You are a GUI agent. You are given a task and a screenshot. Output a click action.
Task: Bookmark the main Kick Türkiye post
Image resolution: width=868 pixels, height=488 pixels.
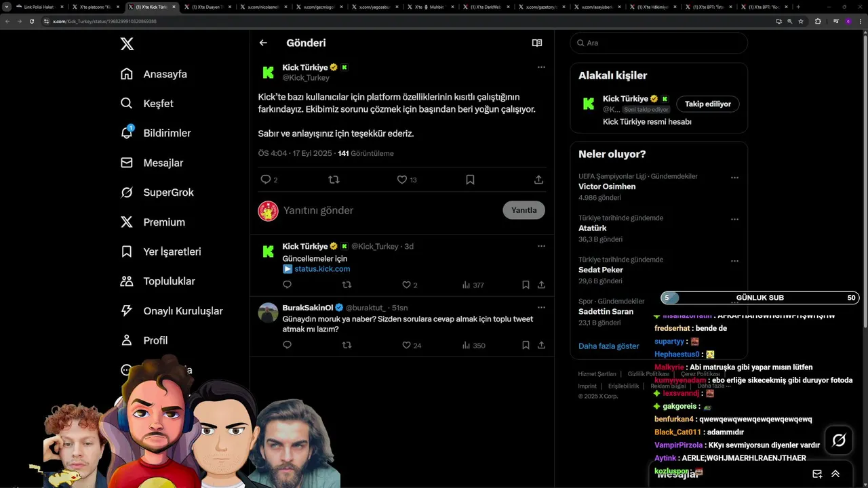click(x=470, y=180)
